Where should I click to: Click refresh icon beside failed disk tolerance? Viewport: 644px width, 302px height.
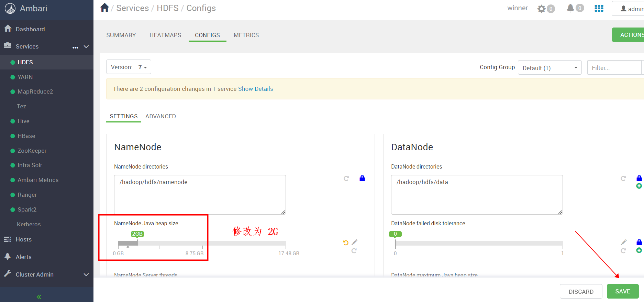click(x=623, y=251)
